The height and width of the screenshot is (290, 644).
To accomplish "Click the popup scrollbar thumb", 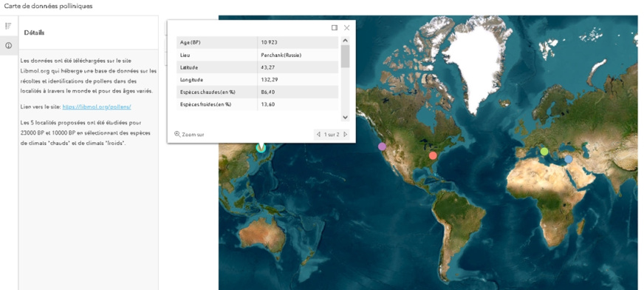I will [x=345, y=56].
